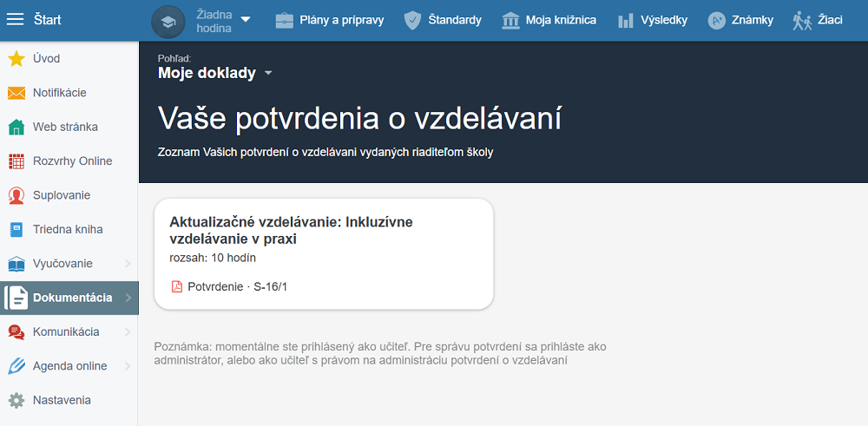Click the Nastavenia gear icon
The height and width of the screenshot is (426, 868).
tap(16, 401)
